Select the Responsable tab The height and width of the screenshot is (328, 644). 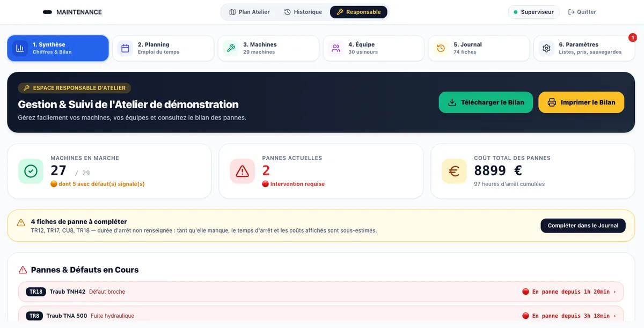[x=358, y=12]
